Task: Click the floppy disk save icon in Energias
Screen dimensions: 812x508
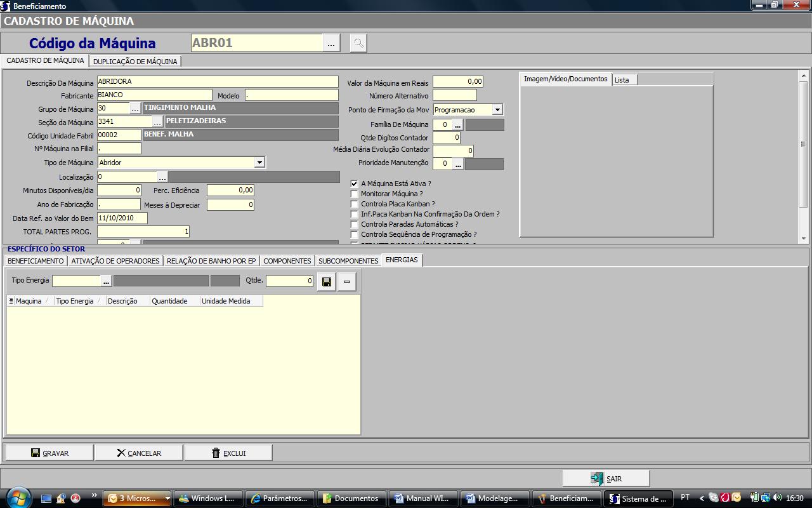Action: [x=327, y=281]
